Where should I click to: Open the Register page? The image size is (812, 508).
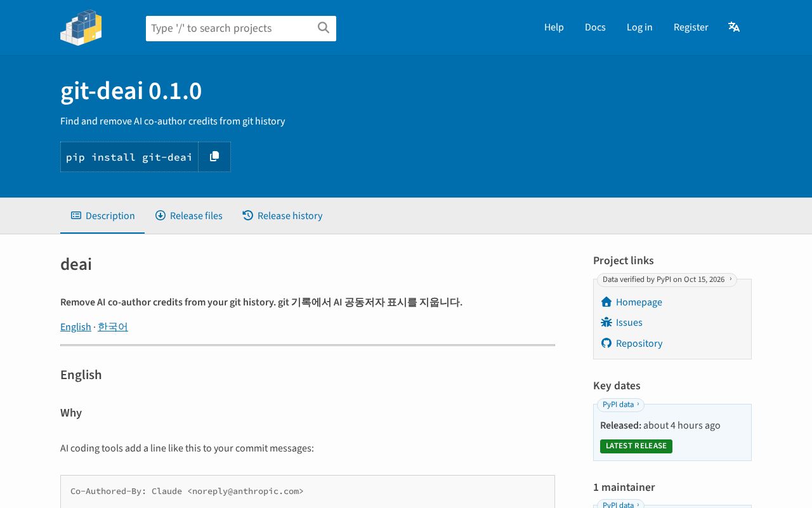tap(691, 27)
